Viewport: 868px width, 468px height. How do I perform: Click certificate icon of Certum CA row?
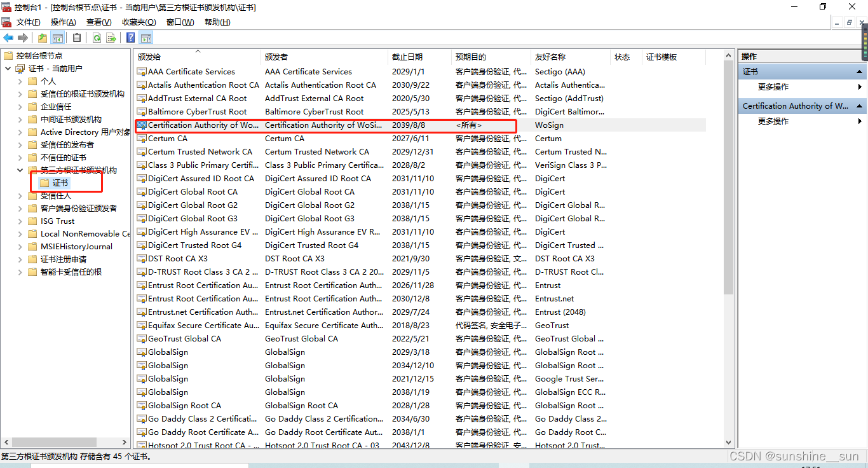pyautogui.click(x=142, y=139)
